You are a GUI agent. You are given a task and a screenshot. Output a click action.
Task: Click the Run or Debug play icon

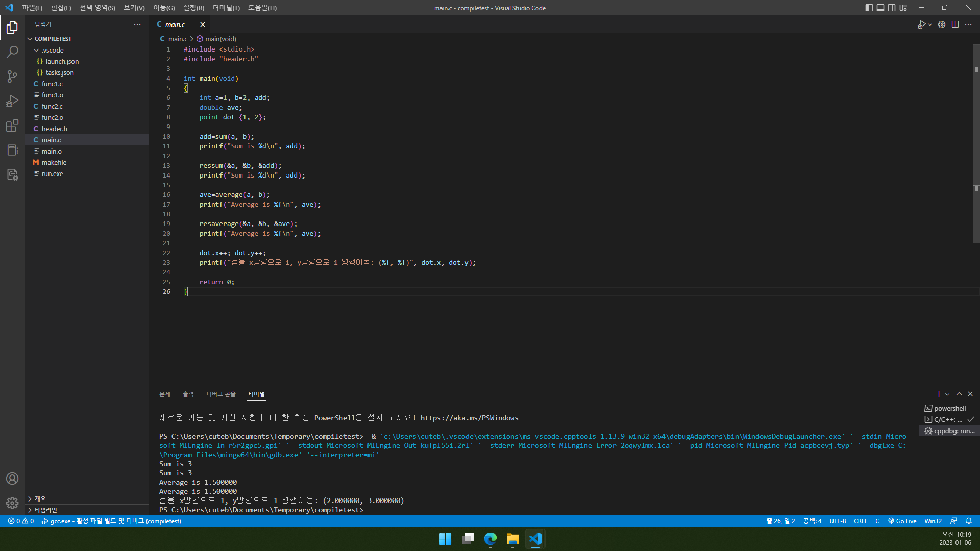(921, 24)
